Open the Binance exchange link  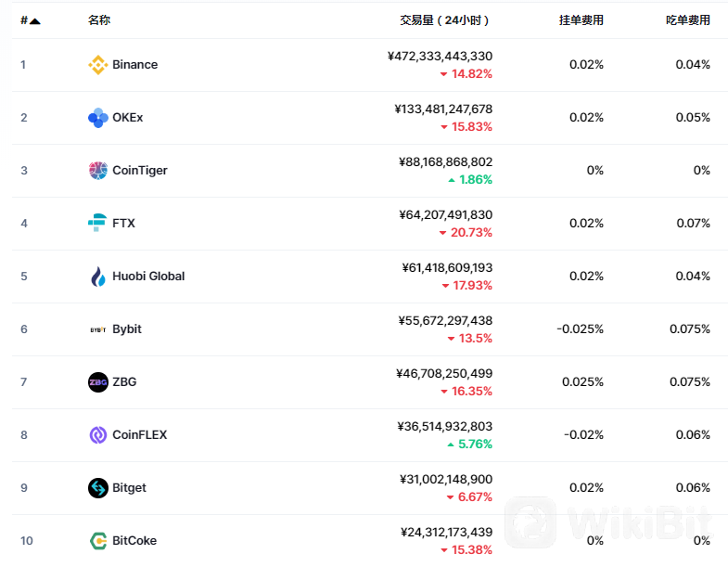(x=134, y=65)
